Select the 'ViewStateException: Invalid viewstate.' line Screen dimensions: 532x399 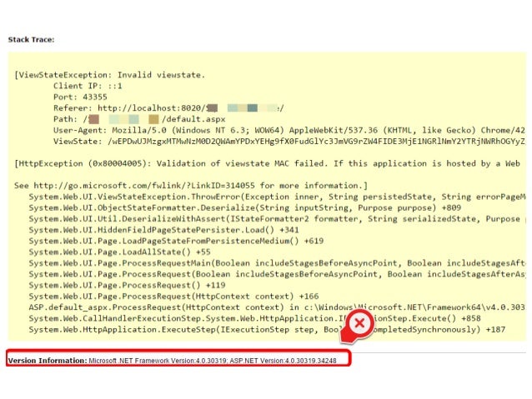coord(109,75)
